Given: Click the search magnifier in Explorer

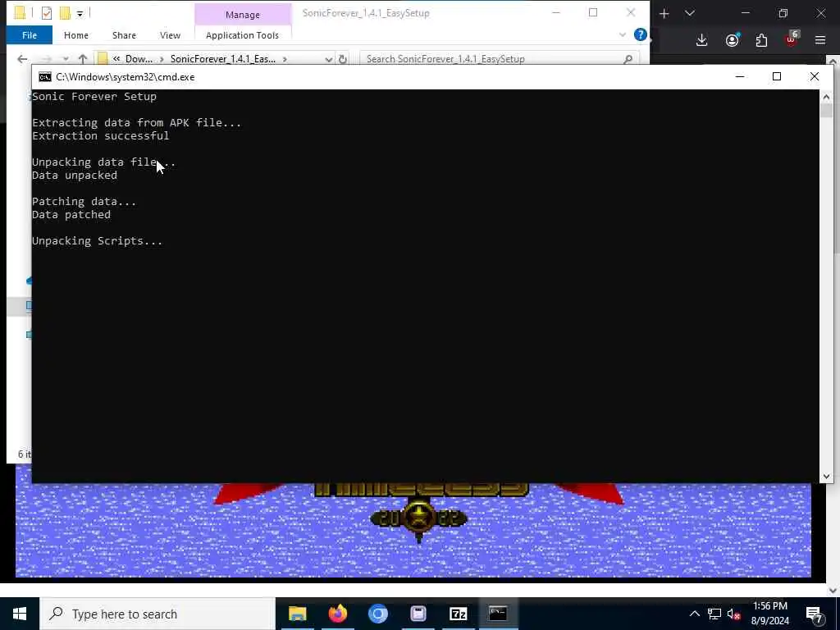Looking at the screenshot, I should pyautogui.click(x=628, y=59).
